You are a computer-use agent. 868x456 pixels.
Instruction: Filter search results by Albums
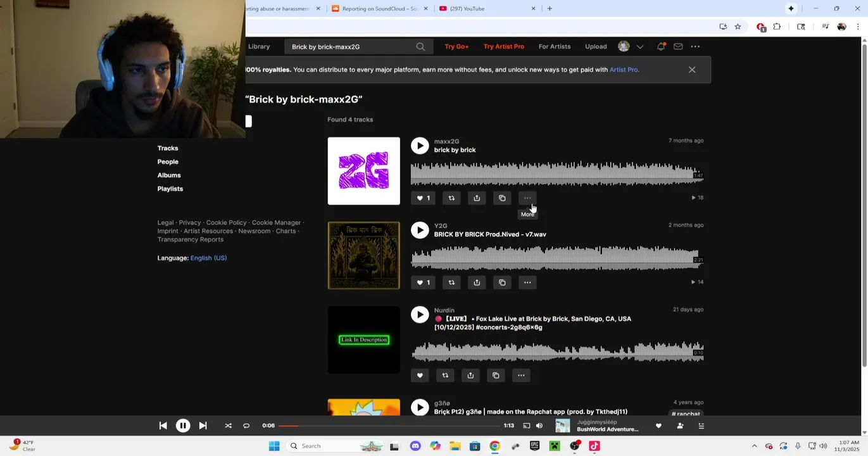[x=169, y=175]
